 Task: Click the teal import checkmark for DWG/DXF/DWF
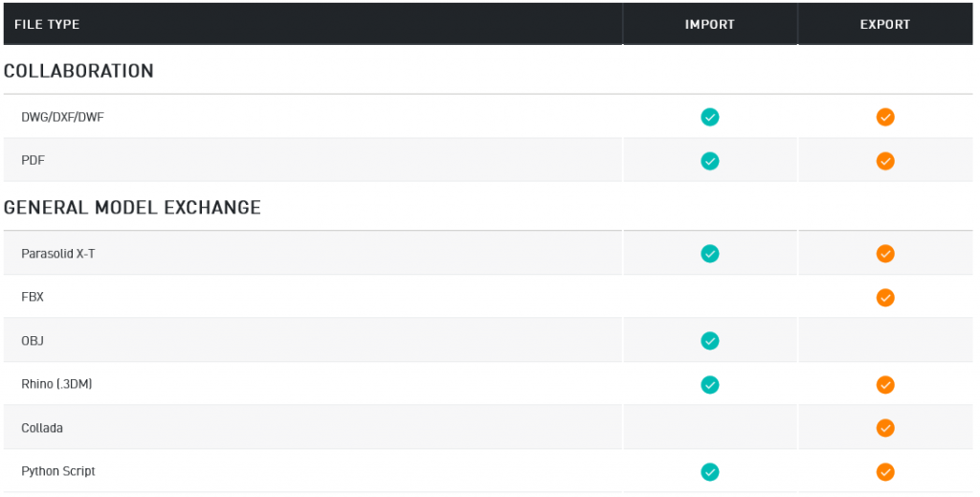tap(709, 117)
